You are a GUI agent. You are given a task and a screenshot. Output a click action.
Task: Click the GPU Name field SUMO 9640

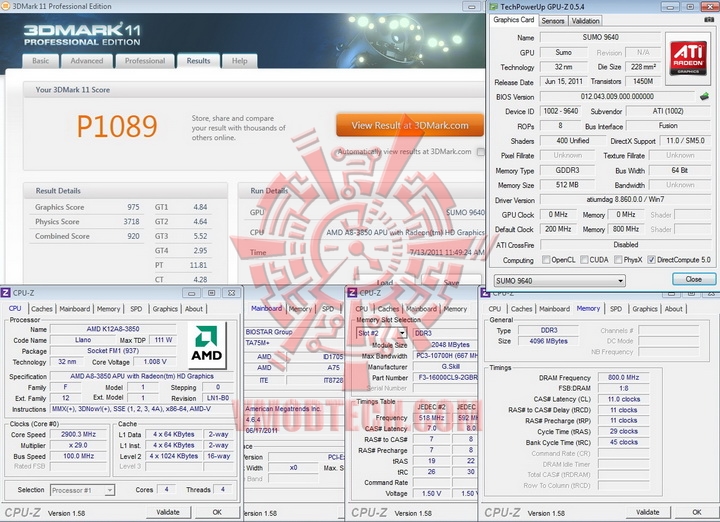point(600,37)
